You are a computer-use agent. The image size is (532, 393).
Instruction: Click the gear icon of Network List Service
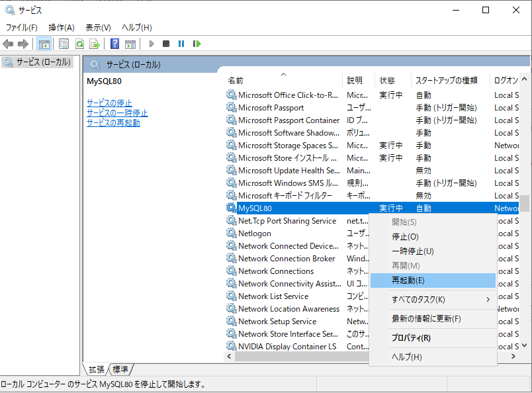232,296
